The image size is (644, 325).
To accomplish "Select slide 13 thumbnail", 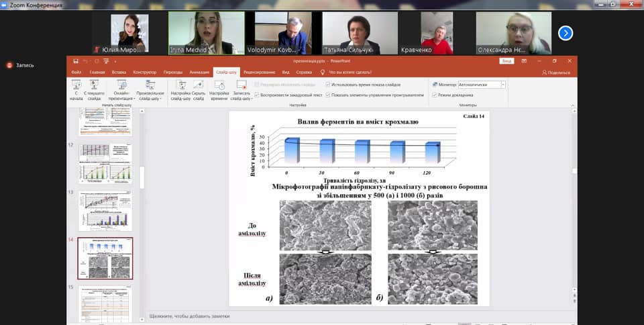I will point(105,211).
